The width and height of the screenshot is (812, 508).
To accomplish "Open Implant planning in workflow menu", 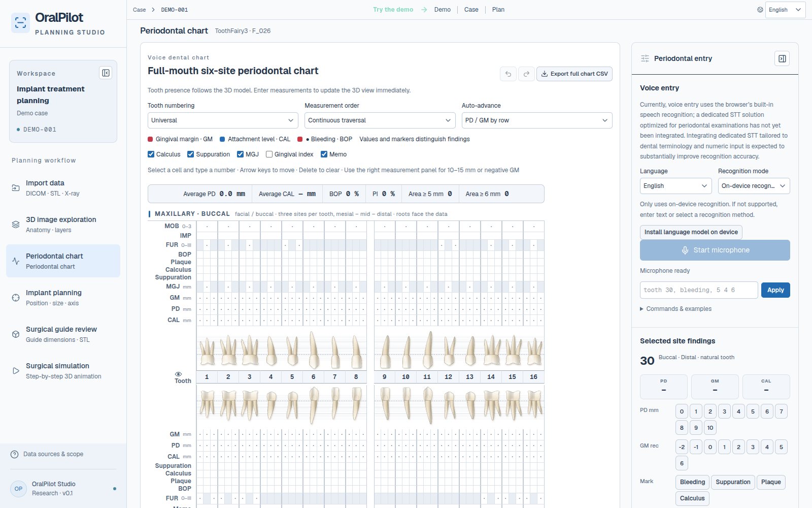I will [x=63, y=297].
